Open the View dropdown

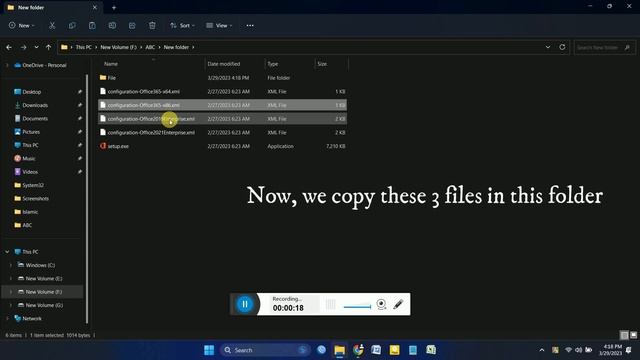[219, 25]
